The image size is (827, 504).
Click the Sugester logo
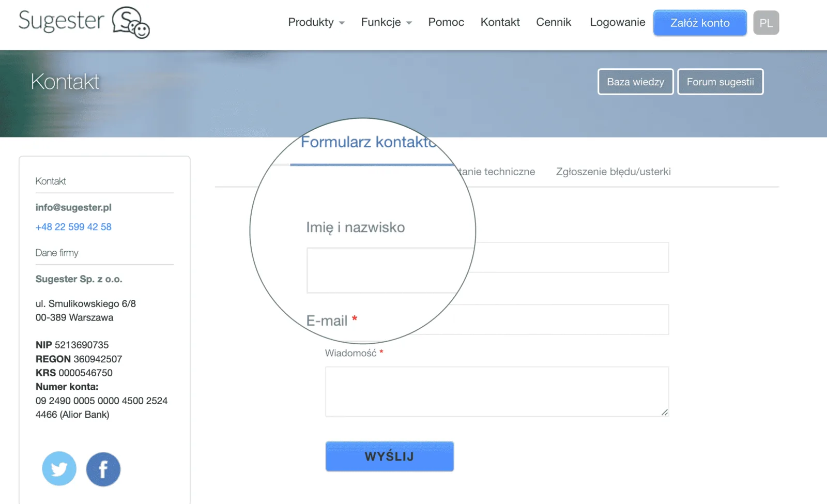84,22
